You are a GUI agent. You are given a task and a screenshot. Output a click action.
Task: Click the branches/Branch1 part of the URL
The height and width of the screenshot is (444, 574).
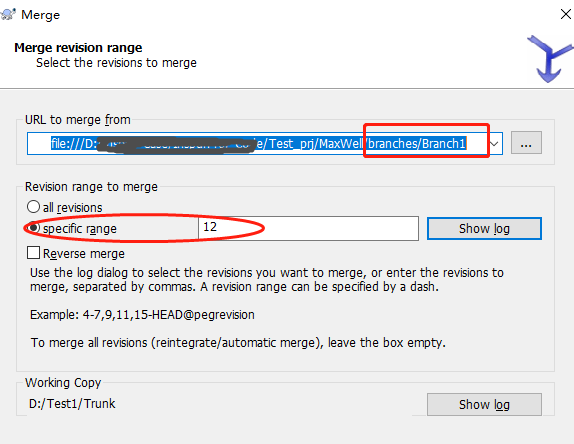pos(417,143)
